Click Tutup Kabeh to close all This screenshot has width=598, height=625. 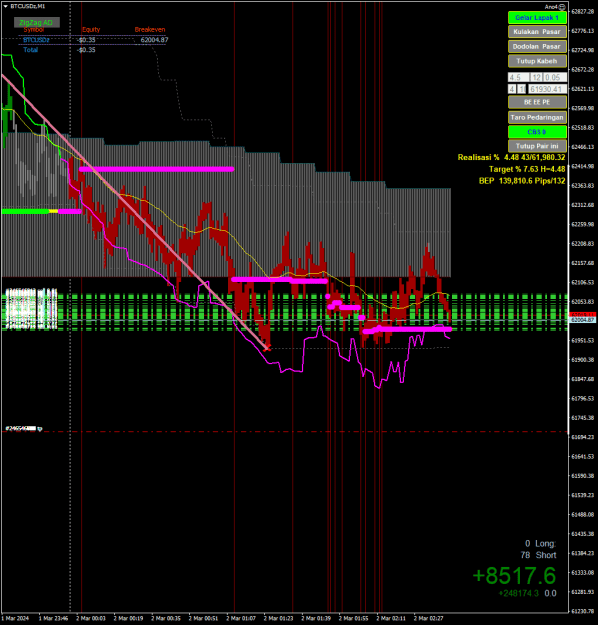point(537,61)
